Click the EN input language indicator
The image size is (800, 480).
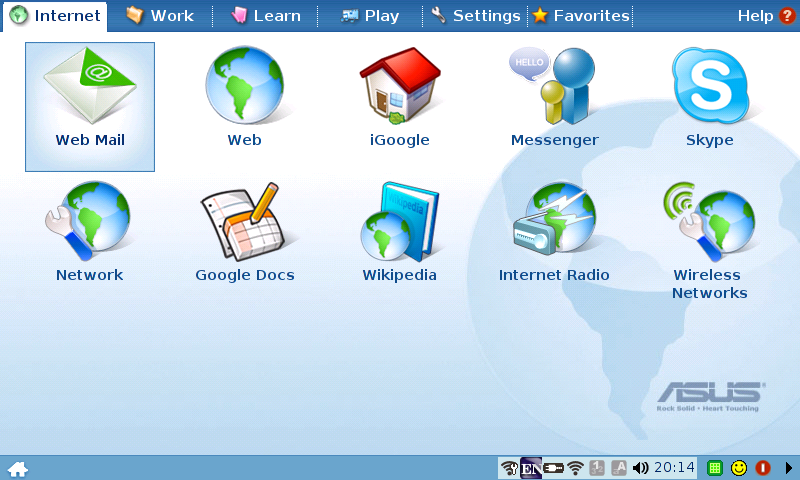click(531, 468)
